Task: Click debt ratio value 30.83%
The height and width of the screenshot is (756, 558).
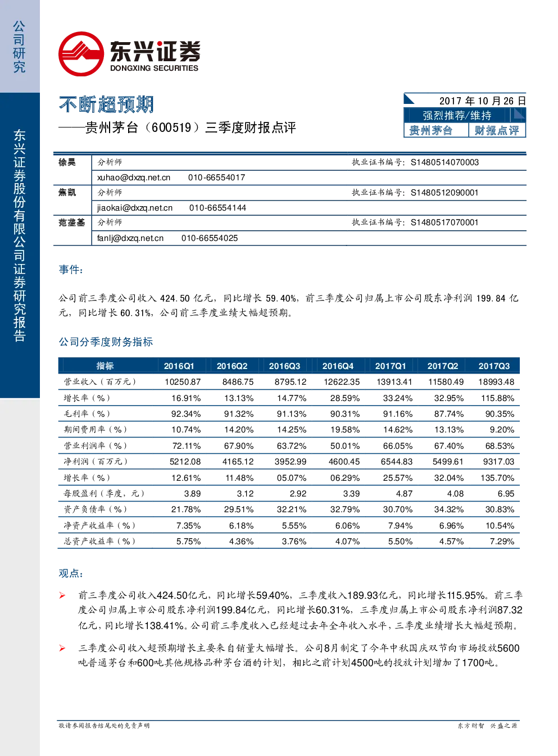Action: 500,509
